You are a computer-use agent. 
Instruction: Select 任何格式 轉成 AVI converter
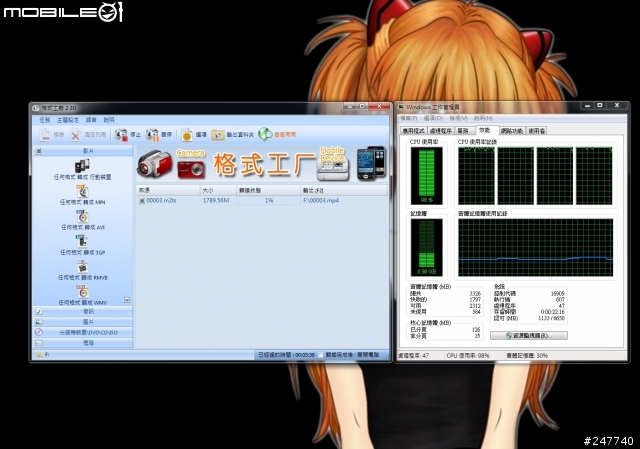click(82, 220)
